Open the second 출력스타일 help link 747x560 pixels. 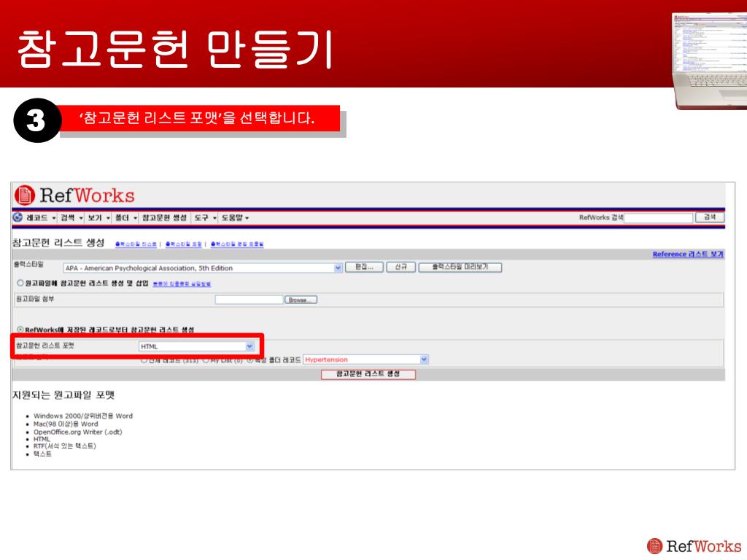pyautogui.click(x=183, y=244)
